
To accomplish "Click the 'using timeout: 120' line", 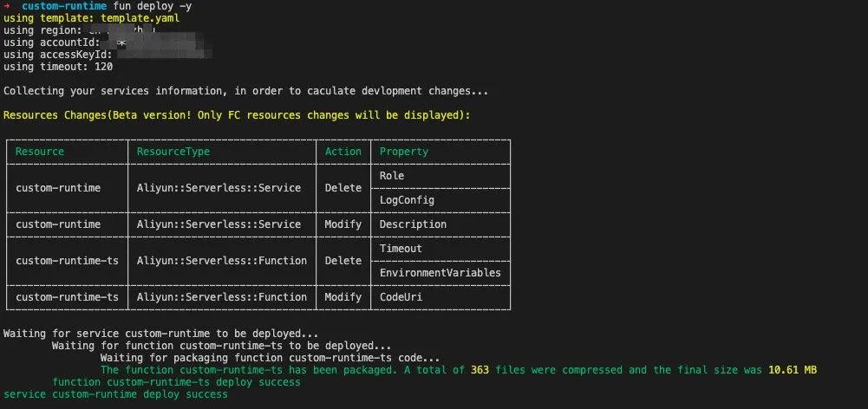I will click(58, 67).
